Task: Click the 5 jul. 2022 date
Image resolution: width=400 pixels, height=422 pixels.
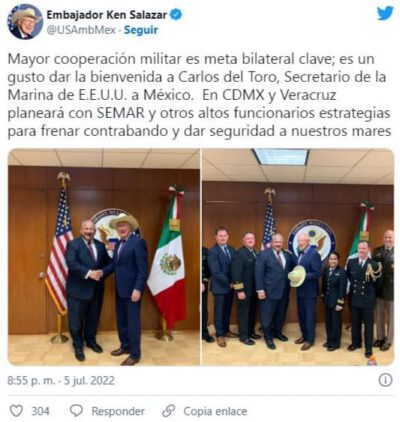Action: click(89, 380)
